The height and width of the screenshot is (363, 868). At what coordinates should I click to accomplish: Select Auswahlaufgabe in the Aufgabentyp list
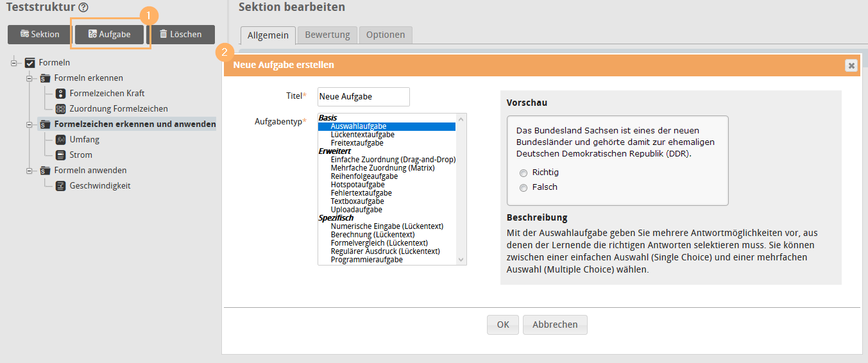coord(386,126)
